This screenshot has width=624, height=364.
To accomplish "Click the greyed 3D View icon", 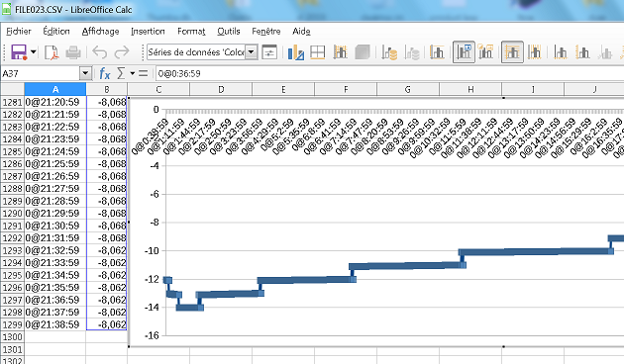I will pyautogui.click(x=363, y=52).
